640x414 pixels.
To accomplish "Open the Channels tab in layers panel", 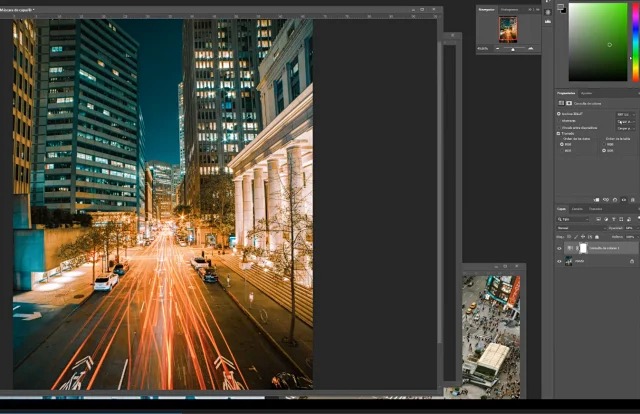I will coord(578,208).
